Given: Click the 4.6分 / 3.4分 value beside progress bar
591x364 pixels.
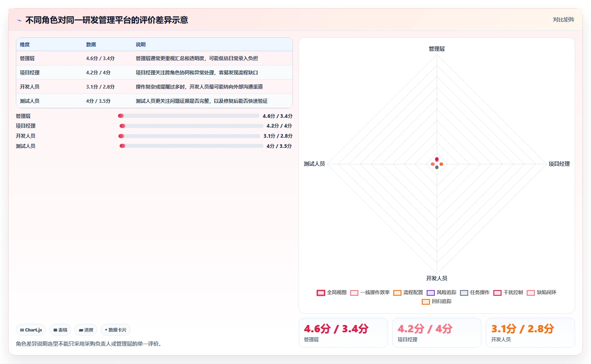Looking at the screenshot, I should point(277,116).
